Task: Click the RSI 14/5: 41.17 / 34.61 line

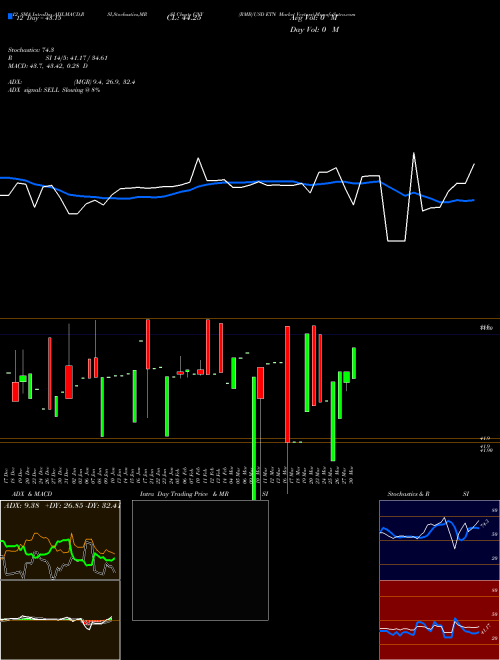Action: (x=58, y=58)
